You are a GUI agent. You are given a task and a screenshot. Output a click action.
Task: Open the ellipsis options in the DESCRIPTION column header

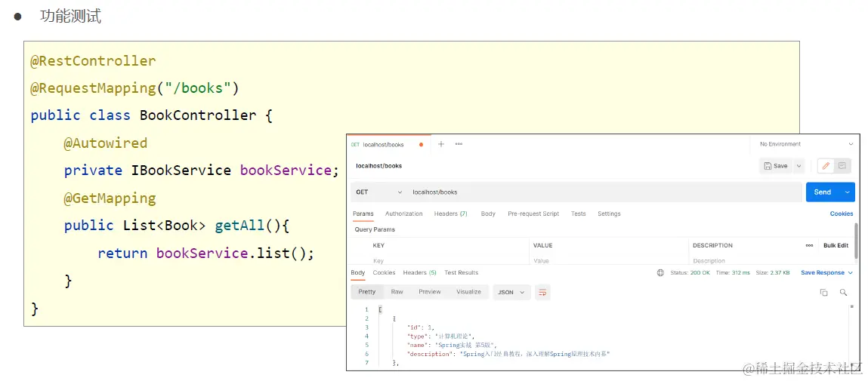pyautogui.click(x=809, y=245)
